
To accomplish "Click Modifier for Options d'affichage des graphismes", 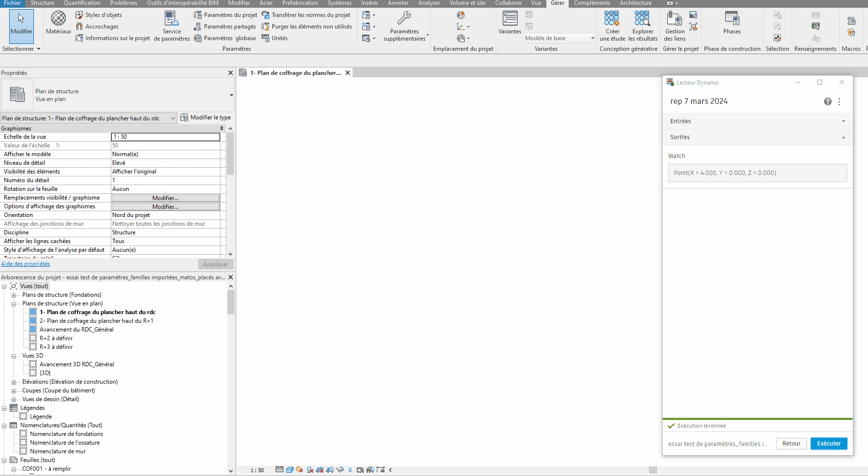I will pos(165,207).
